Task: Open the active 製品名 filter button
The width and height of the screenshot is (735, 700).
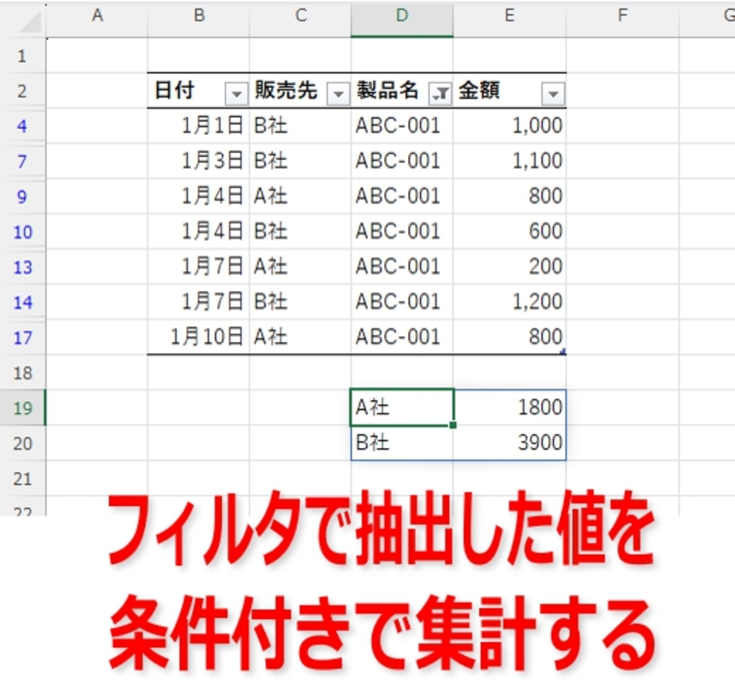Action: (440, 94)
